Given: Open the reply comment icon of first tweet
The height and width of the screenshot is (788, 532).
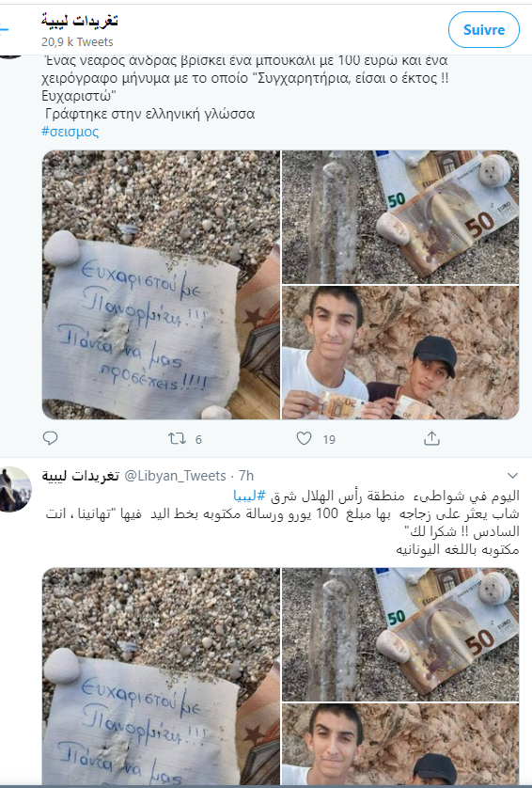Looking at the screenshot, I should [50, 439].
